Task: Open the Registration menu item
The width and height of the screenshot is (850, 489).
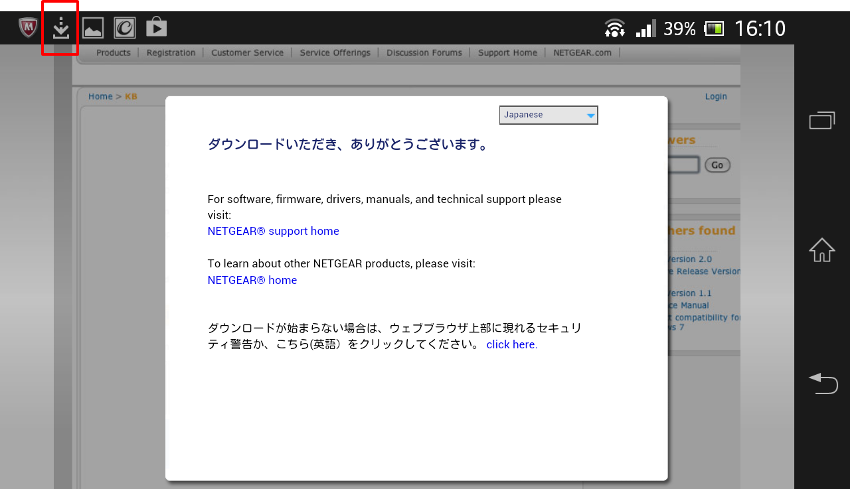Action: [x=171, y=53]
